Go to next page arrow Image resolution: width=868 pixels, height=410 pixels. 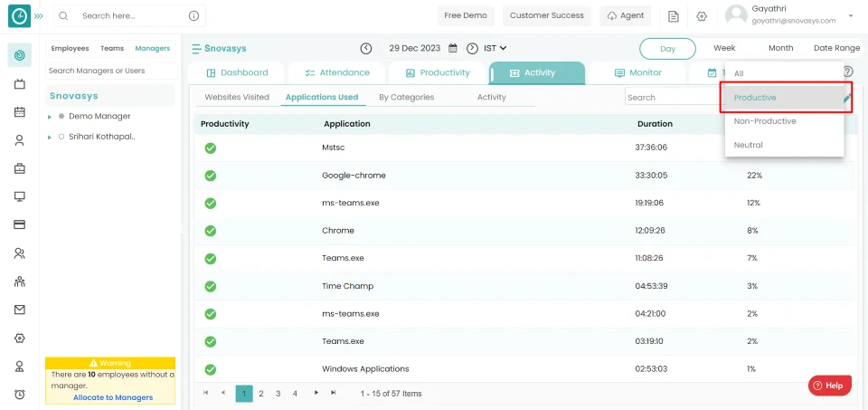pos(316,393)
